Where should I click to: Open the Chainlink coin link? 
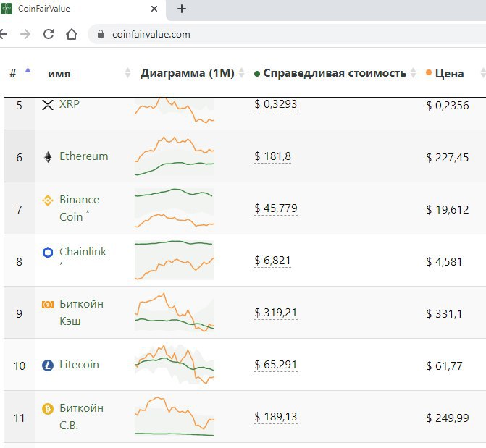click(x=83, y=252)
